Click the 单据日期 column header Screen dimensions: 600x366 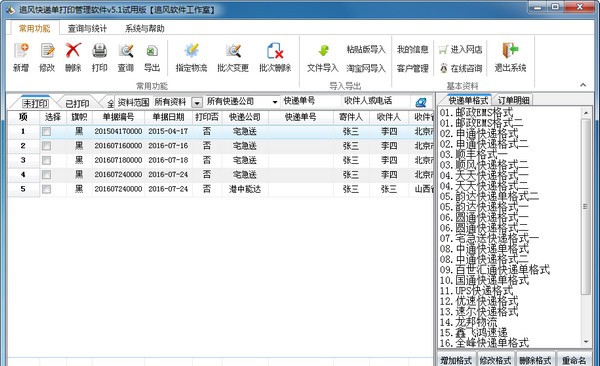168,117
